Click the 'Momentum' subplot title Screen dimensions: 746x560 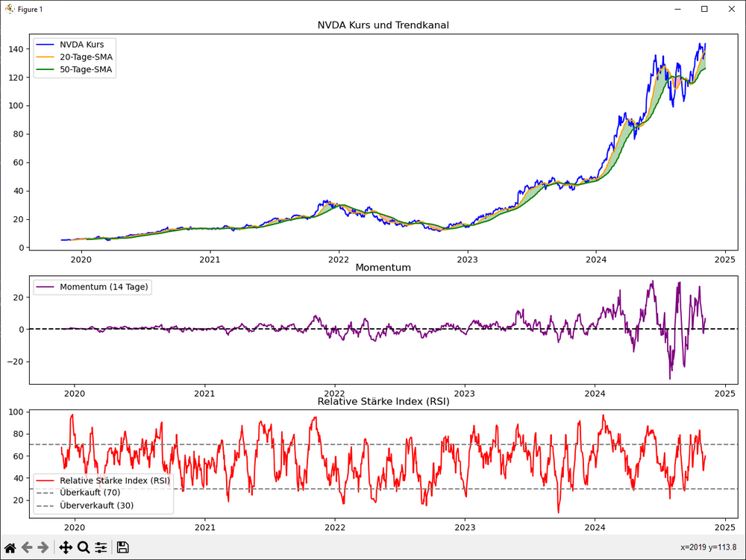point(383,268)
